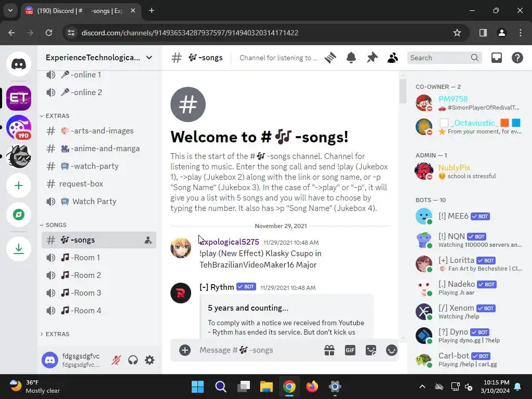Viewport: 532px width, 399px height.
Task: Join -Room 3 voice channel
Action: pos(99,293)
